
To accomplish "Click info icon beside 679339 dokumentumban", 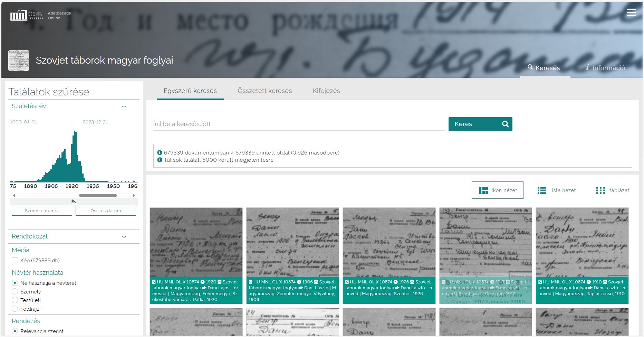I will point(160,152).
